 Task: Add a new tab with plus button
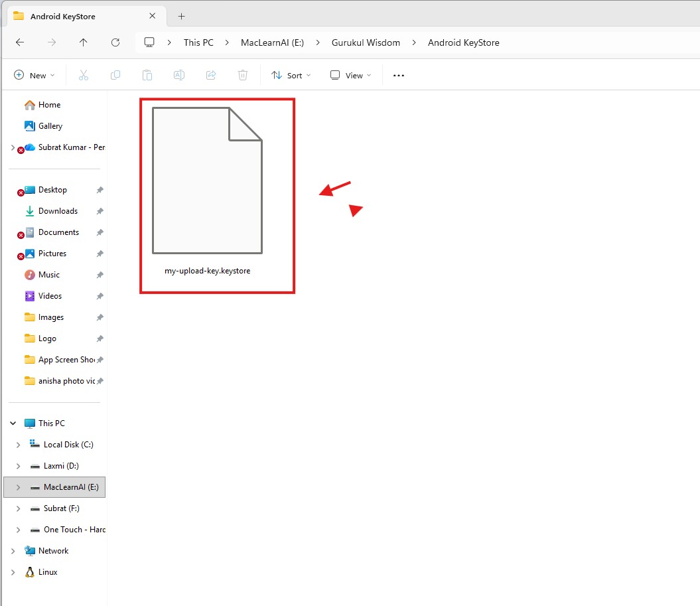pyautogui.click(x=181, y=17)
